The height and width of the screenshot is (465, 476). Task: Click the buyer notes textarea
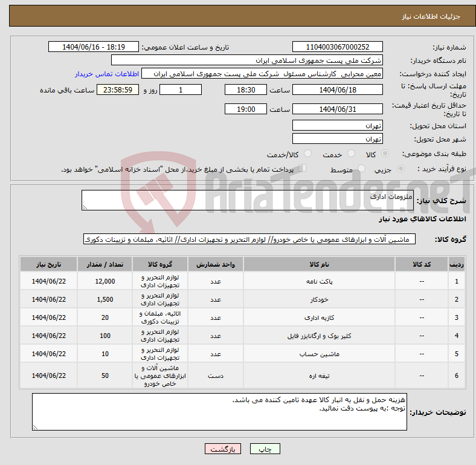click(219, 412)
